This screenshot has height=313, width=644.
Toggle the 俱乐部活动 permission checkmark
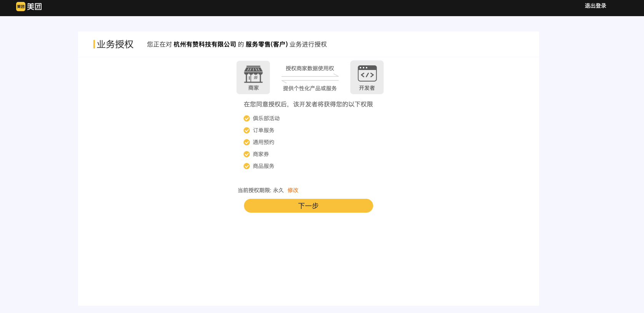[x=247, y=118]
